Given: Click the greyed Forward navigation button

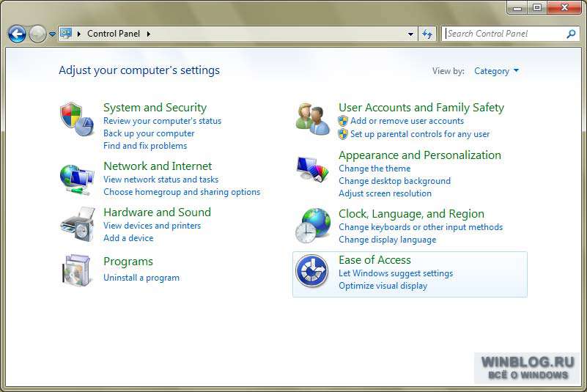Looking at the screenshot, I should pyautogui.click(x=37, y=34).
